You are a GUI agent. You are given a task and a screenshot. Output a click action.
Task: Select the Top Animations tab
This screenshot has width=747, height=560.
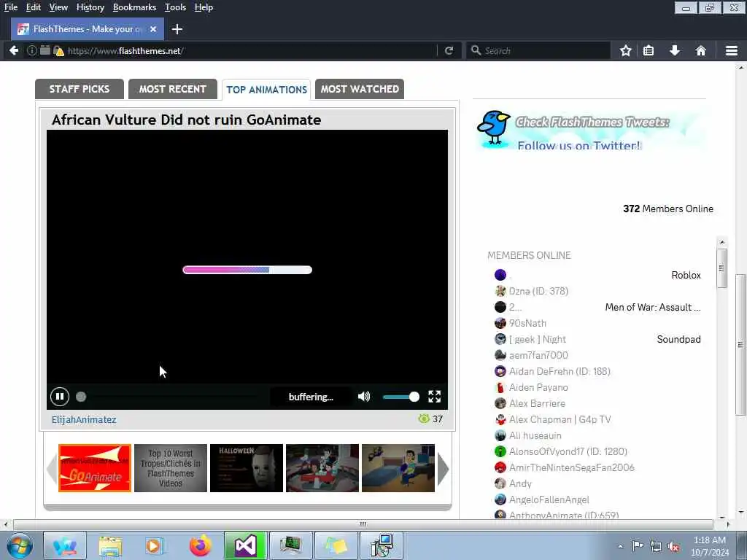[x=266, y=90]
